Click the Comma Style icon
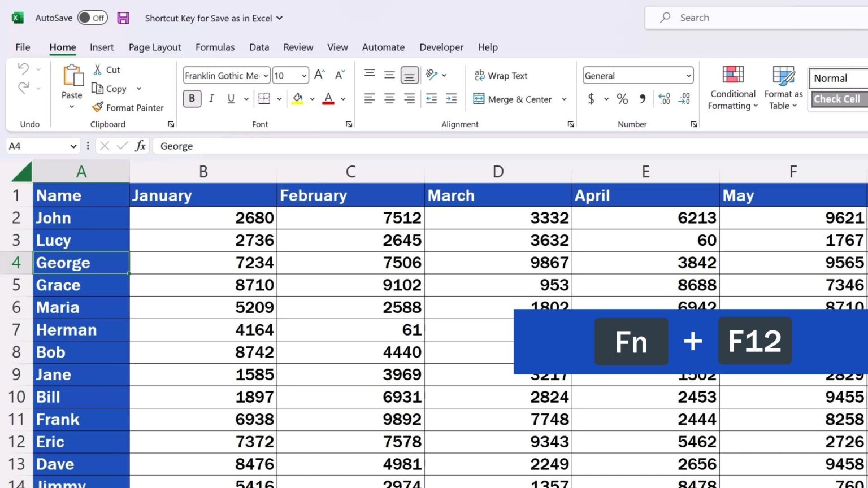The height and width of the screenshot is (488, 868). 641,99
